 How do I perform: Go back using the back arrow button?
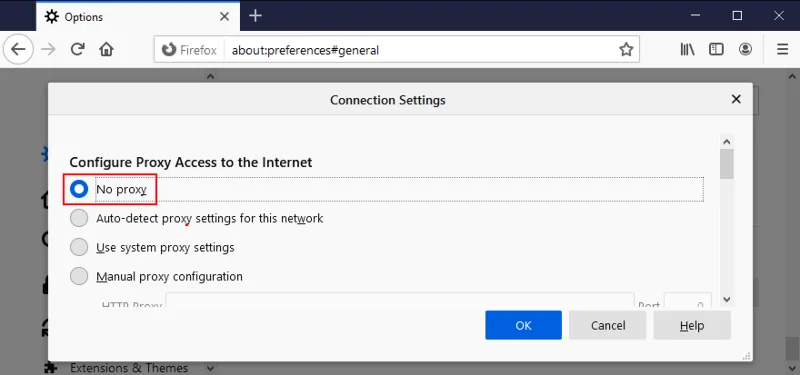18,49
